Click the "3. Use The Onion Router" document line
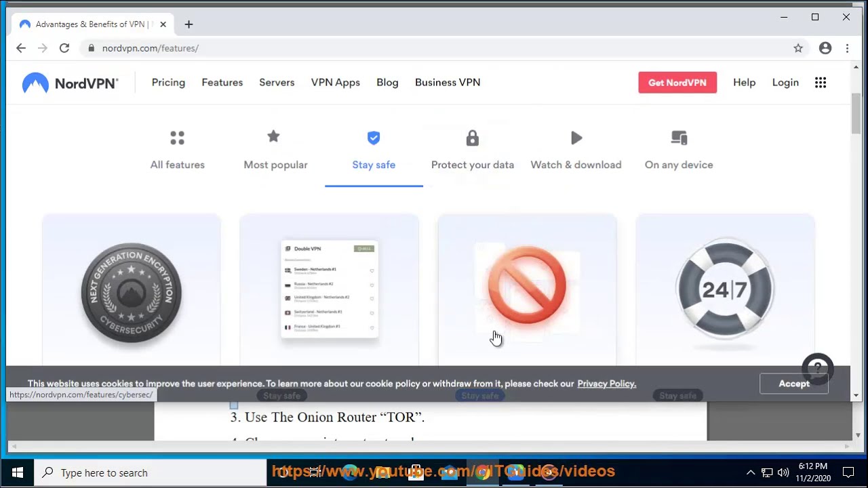868x488 pixels. click(x=328, y=418)
